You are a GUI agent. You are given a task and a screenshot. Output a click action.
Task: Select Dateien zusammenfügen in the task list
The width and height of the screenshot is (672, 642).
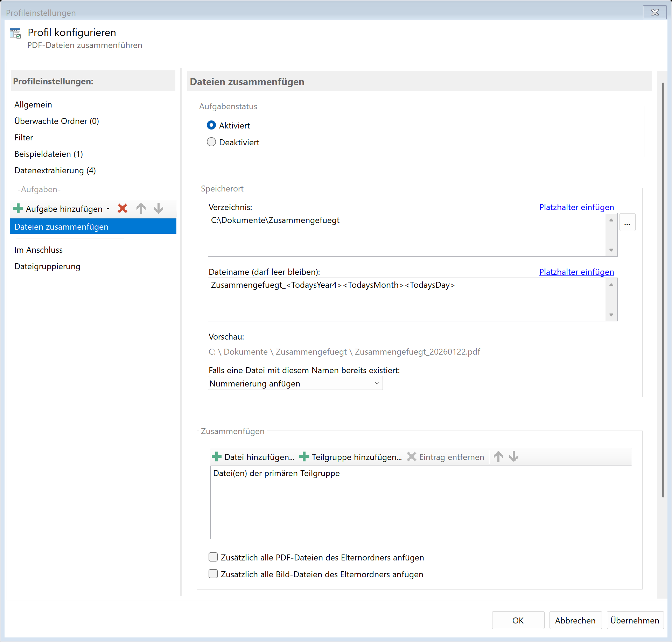coord(61,226)
